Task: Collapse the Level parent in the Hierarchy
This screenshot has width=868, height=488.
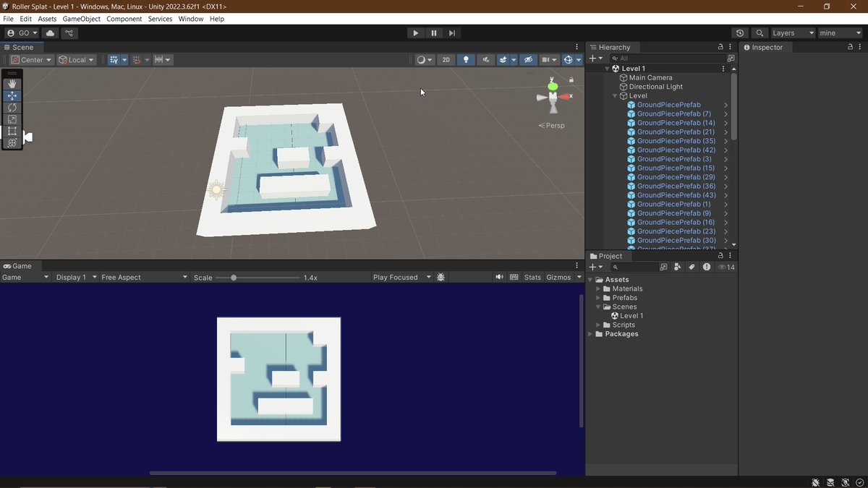Action: click(x=615, y=95)
